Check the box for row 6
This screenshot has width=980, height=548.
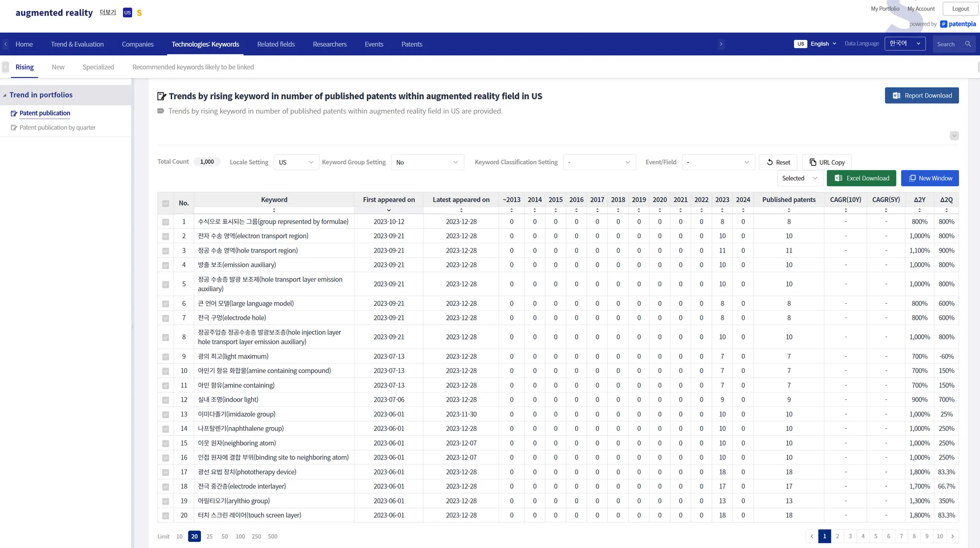[x=166, y=304]
